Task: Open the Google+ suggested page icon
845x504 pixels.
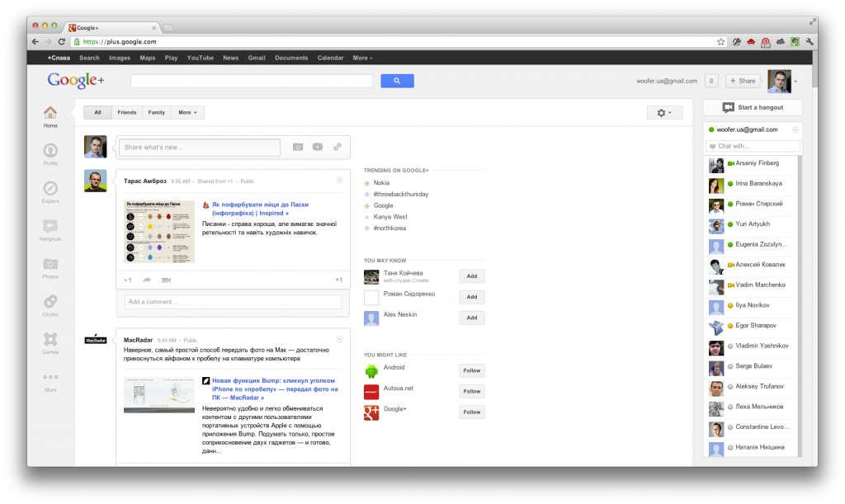Action: click(371, 412)
